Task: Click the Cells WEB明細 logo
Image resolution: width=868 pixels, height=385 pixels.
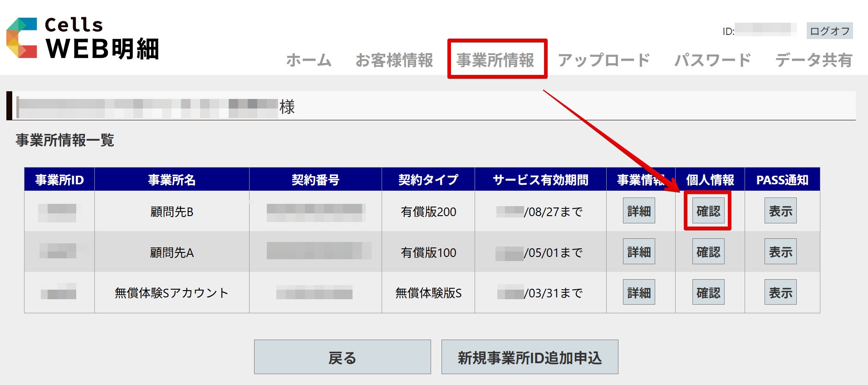Action: pyautogui.click(x=83, y=39)
